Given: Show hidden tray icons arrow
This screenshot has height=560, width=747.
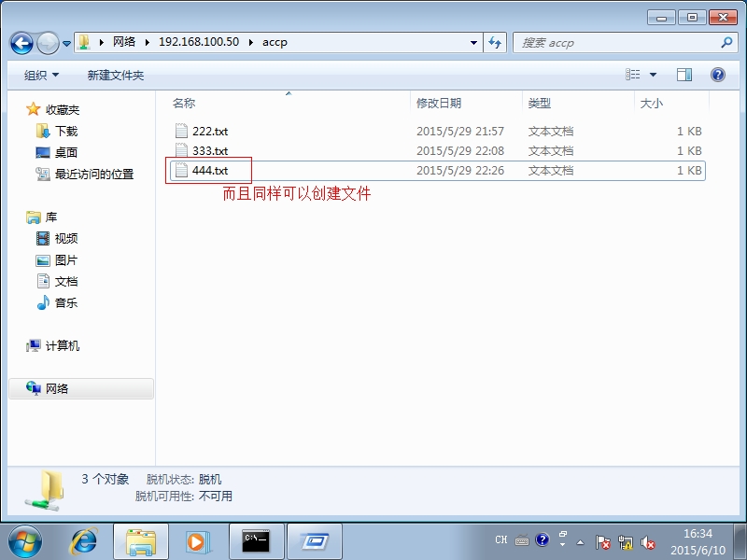Looking at the screenshot, I should (x=580, y=542).
